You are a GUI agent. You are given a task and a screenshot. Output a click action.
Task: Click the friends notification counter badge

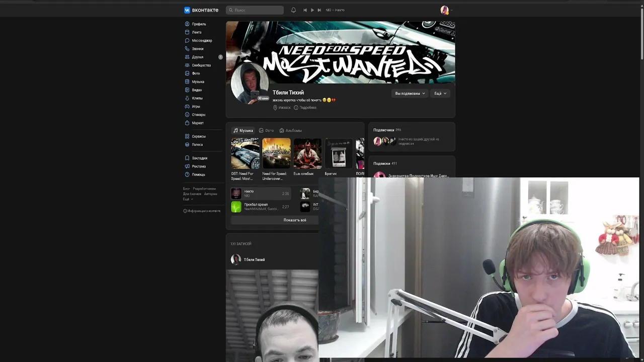220,57
